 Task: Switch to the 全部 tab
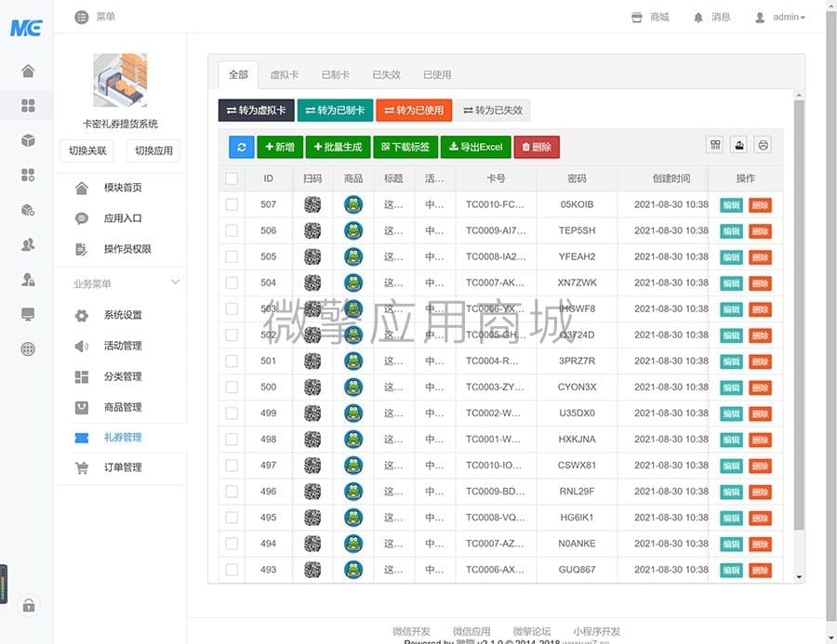tap(238, 74)
